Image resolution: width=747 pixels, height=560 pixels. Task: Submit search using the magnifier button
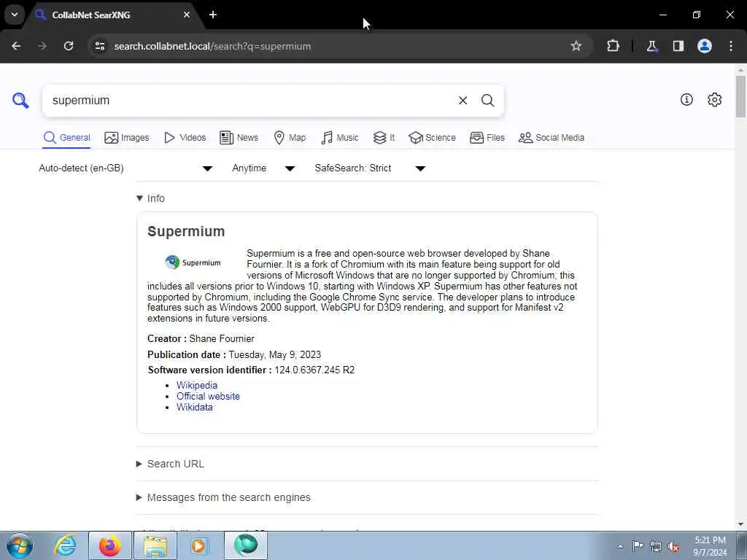487,101
